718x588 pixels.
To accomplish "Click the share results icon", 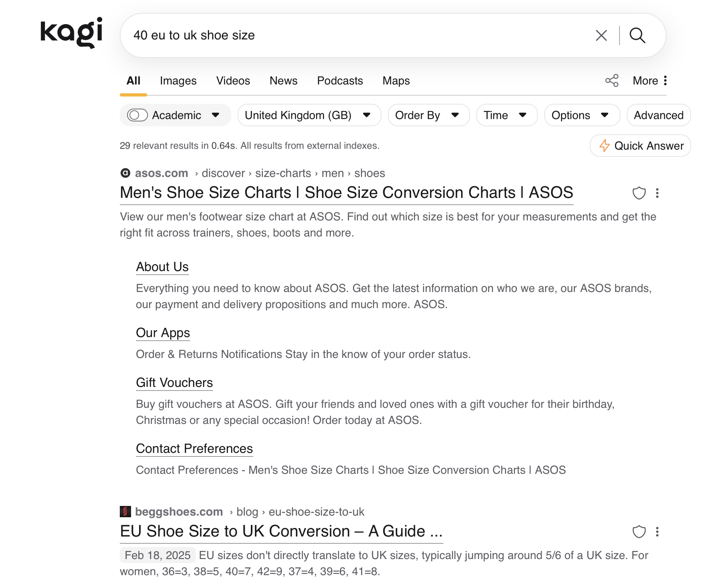I will click(611, 80).
